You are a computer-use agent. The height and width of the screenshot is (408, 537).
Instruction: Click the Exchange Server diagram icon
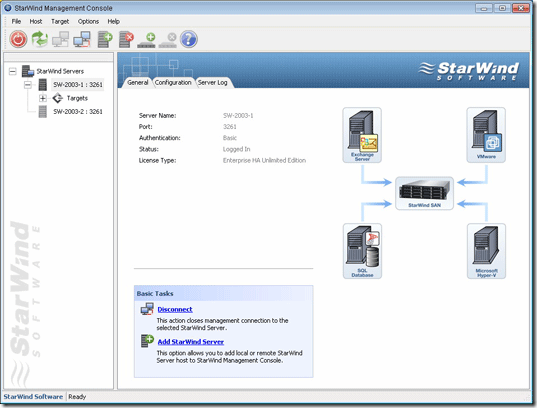(x=362, y=135)
